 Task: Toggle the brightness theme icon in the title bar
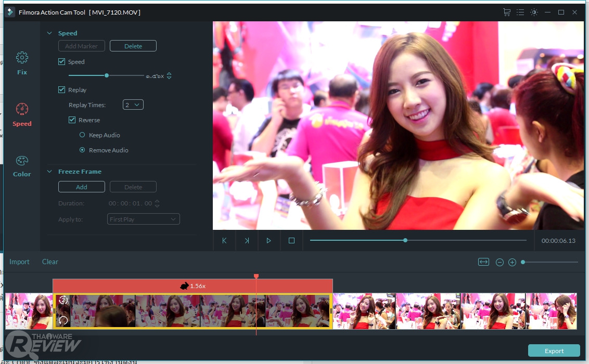click(x=534, y=12)
